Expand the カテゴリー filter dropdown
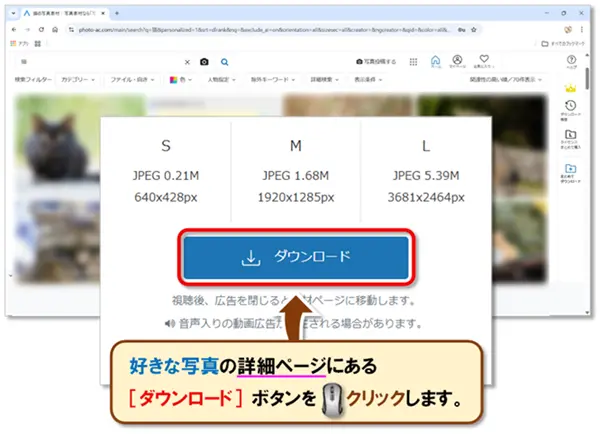Screen dimensions: 600x434 (78, 80)
